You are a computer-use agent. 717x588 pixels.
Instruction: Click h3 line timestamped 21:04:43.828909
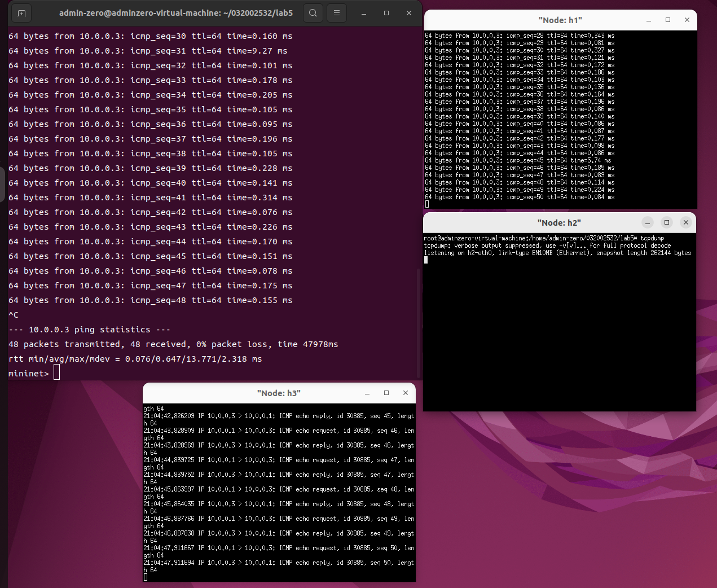tap(279, 431)
